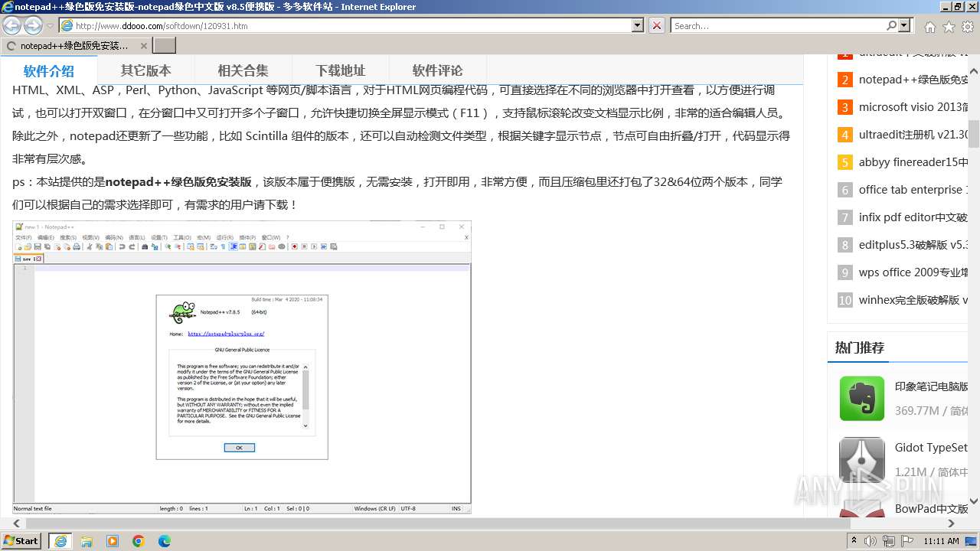The width and height of the screenshot is (980, 551).
Task: Click the Evernote elephant app icon
Action: tap(862, 398)
